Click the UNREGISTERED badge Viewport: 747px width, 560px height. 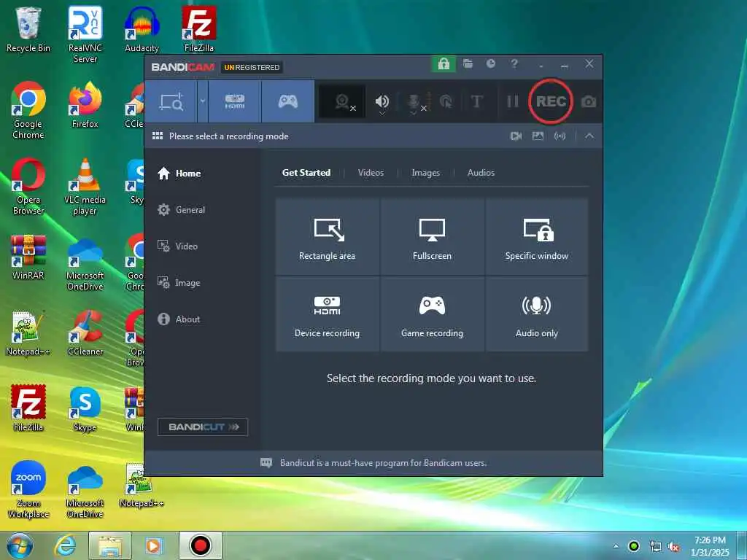click(x=252, y=67)
